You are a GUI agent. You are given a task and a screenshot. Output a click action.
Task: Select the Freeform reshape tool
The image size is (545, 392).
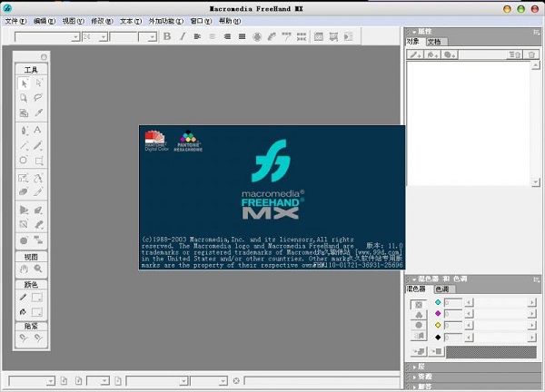pos(38,178)
